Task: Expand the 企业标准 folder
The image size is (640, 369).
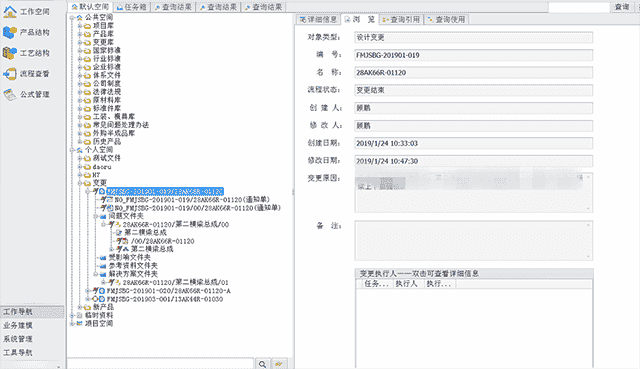Action: pos(80,67)
